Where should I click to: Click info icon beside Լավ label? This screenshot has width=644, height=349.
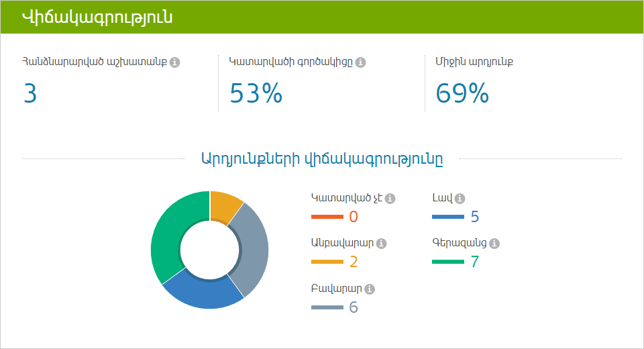pos(460,199)
